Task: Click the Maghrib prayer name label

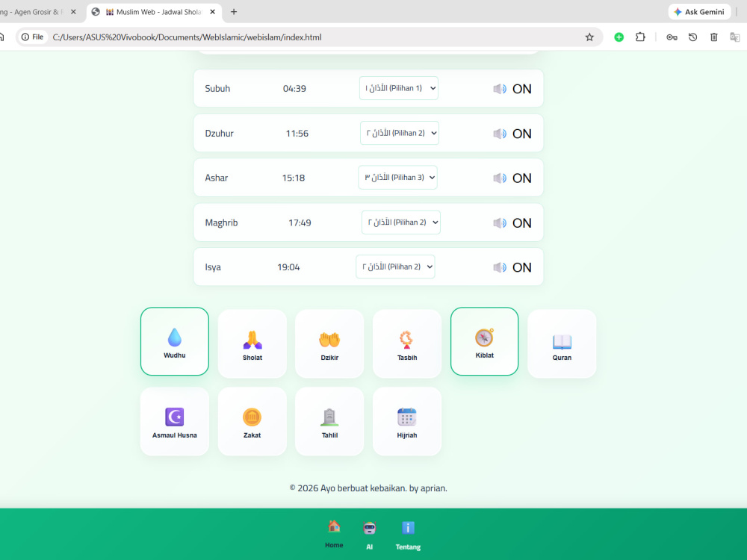Action: pos(221,223)
